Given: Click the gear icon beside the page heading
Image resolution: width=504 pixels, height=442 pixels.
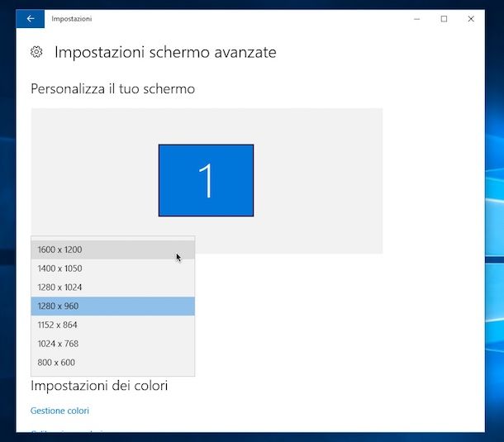Looking at the screenshot, I should point(36,52).
